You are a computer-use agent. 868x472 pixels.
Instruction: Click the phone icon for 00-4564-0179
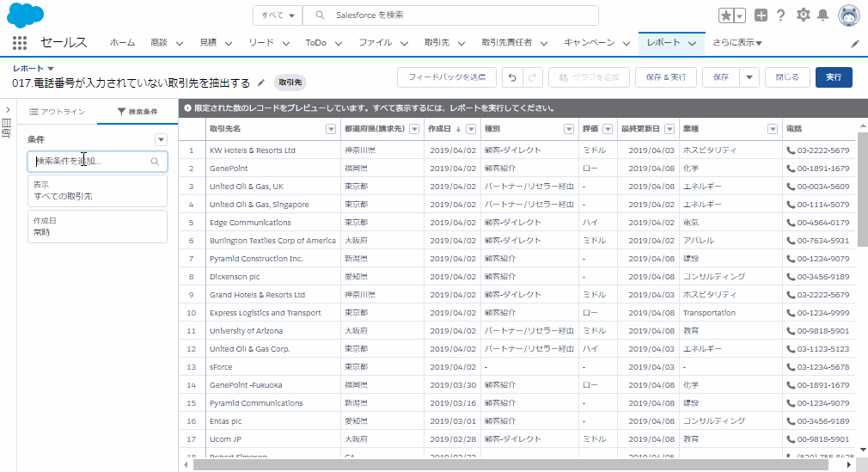point(791,223)
